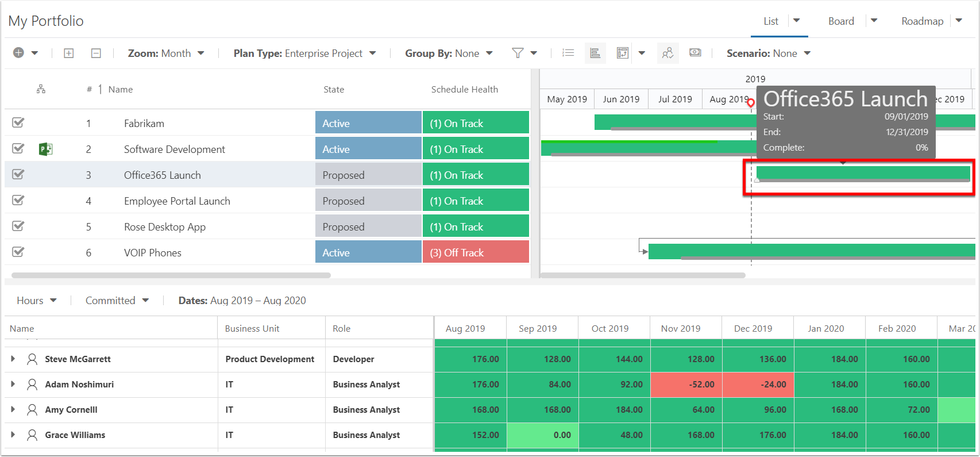The height and width of the screenshot is (457, 980).
Task: Click the today marker on timeline
Action: [x=751, y=103]
